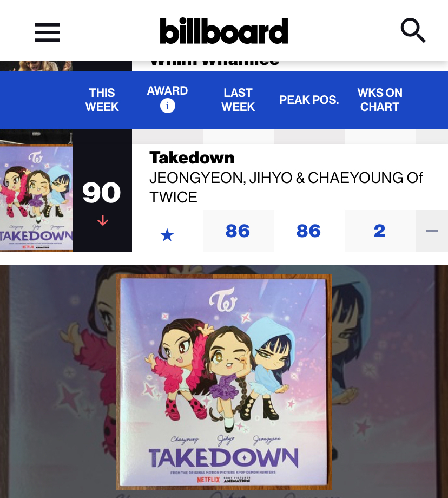Select the Last Week column header

[x=238, y=100]
